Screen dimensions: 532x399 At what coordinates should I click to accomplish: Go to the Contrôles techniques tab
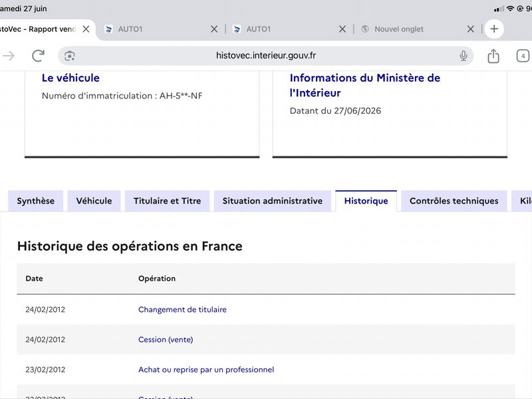[x=454, y=201]
